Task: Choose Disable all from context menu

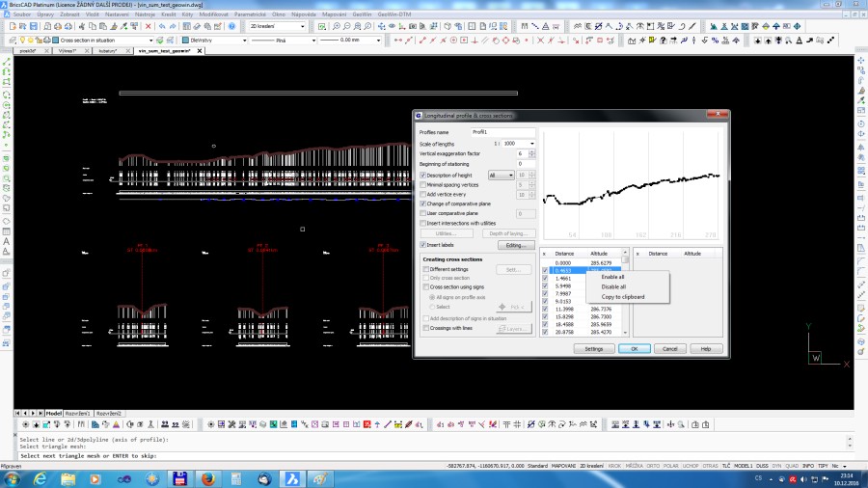Action: 613,286
